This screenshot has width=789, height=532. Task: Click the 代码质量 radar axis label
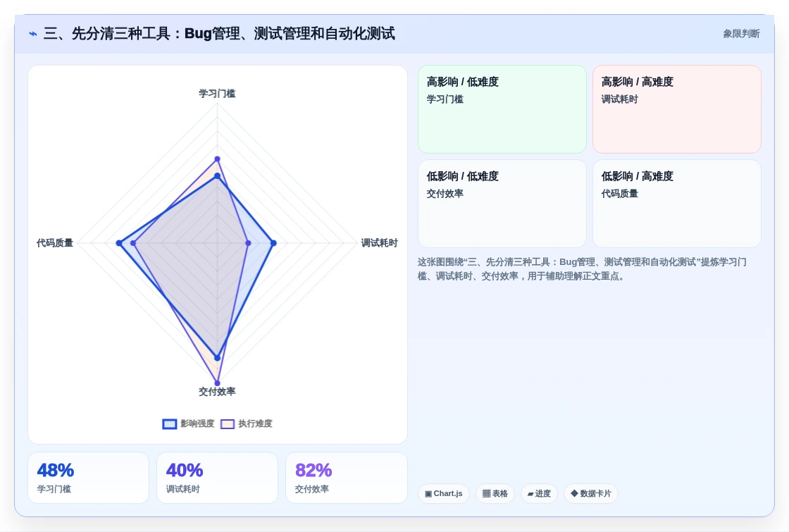coord(55,243)
